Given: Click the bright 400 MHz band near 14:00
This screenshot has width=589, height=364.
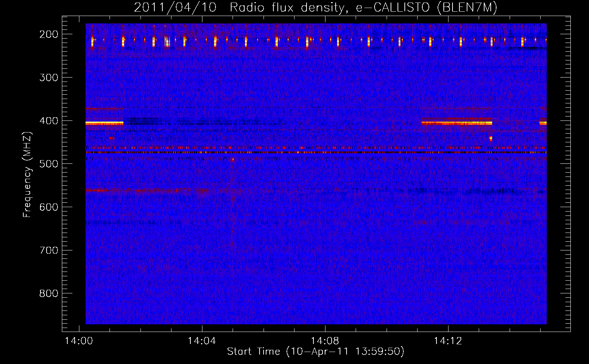Looking at the screenshot, I should click(x=104, y=123).
